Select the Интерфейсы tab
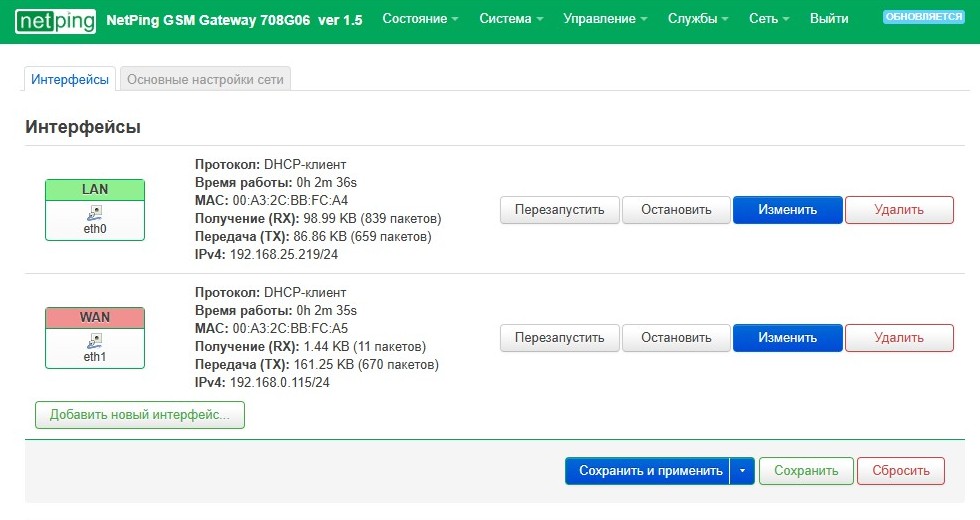The width and height of the screenshot is (980, 520). coord(70,80)
